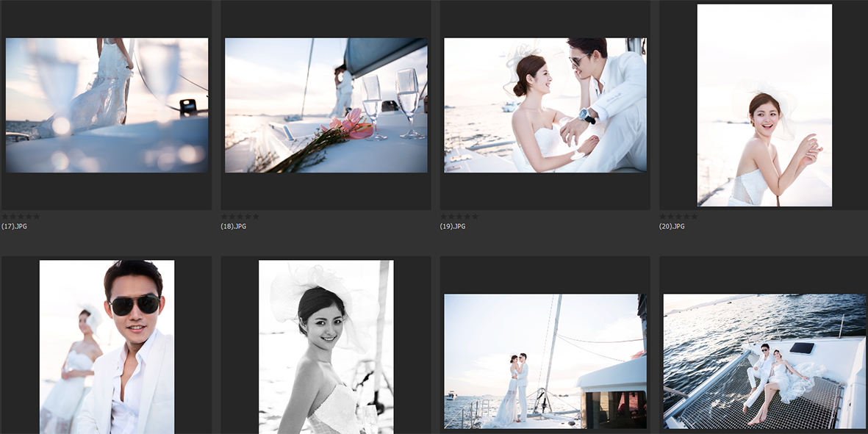This screenshot has height=434, width=868.
Task: Click the (17).JPG file name
Action: [15, 227]
